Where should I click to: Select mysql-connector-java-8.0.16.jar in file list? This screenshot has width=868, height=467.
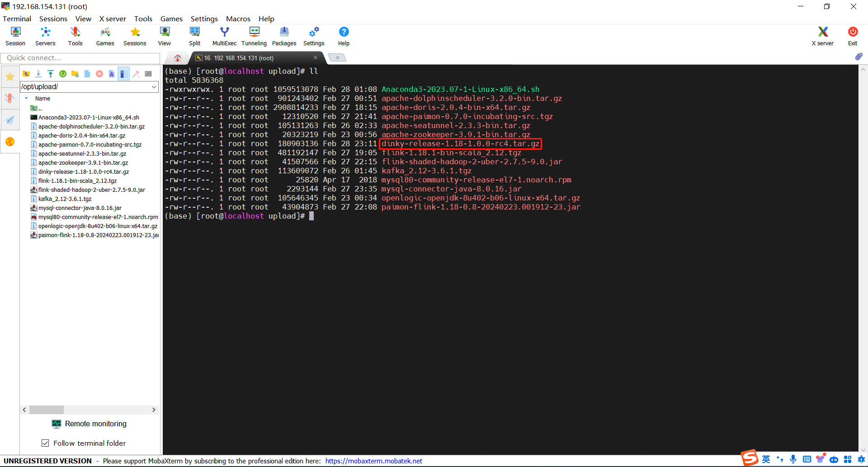pos(80,208)
